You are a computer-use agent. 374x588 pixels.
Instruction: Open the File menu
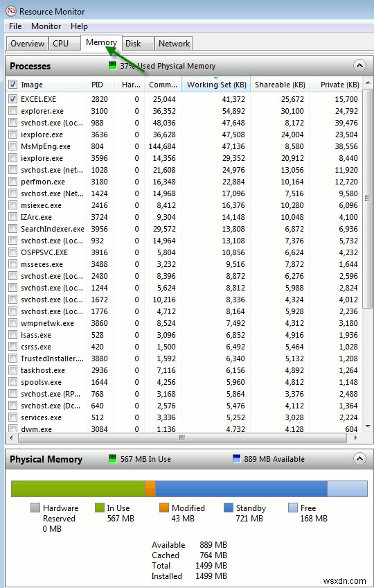tap(15, 26)
